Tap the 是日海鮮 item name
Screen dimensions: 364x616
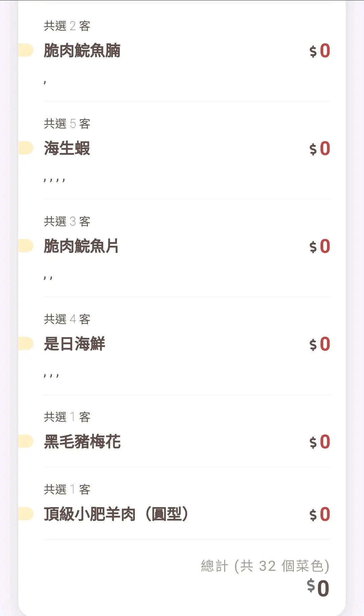pos(74,344)
